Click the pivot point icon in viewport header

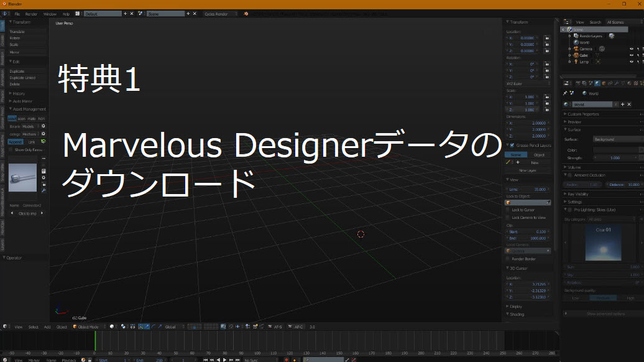123,327
